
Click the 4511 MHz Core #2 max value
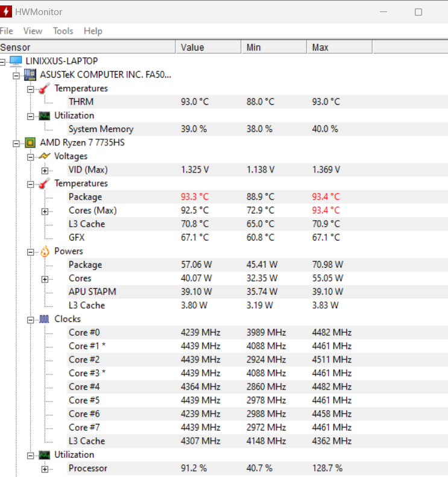tap(332, 360)
